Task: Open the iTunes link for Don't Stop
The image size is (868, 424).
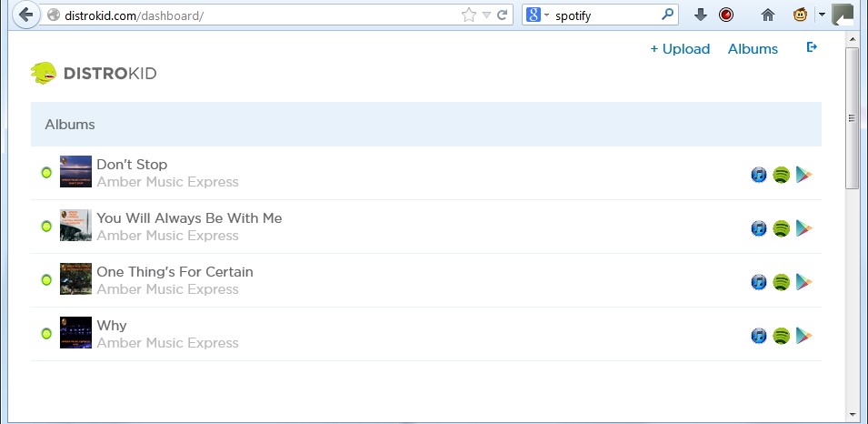Action: (x=759, y=175)
